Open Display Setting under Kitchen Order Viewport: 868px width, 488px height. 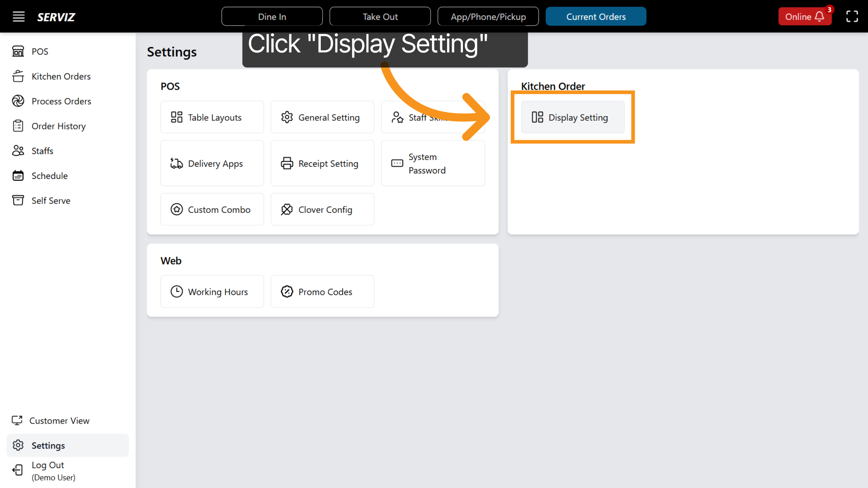[x=573, y=117]
